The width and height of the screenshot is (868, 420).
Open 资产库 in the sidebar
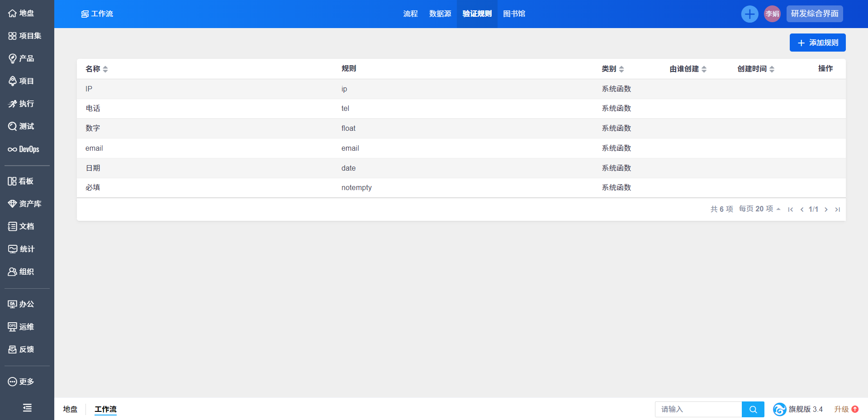(x=25, y=204)
